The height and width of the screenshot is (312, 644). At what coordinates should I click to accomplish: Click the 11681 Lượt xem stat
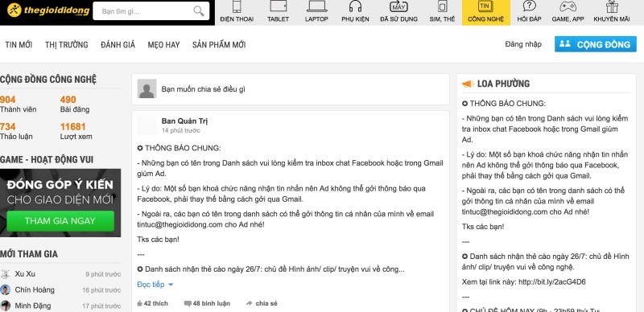(x=76, y=131)
